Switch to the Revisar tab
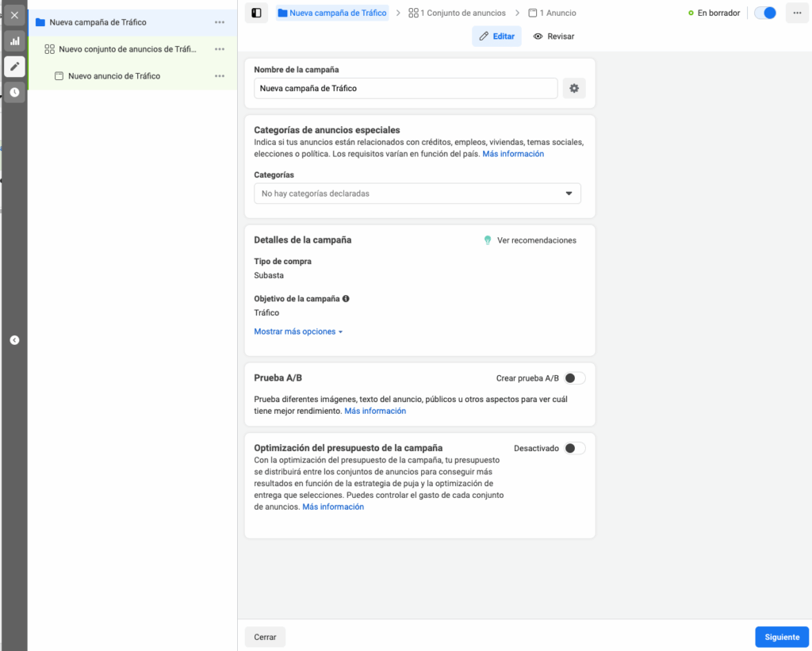Image resolution: width=812 pixels, height=651 pixels. click(553, 36)
